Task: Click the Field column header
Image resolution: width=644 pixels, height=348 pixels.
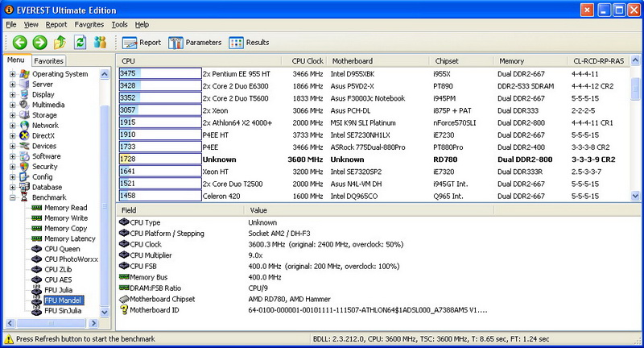Action: (180, 210)
